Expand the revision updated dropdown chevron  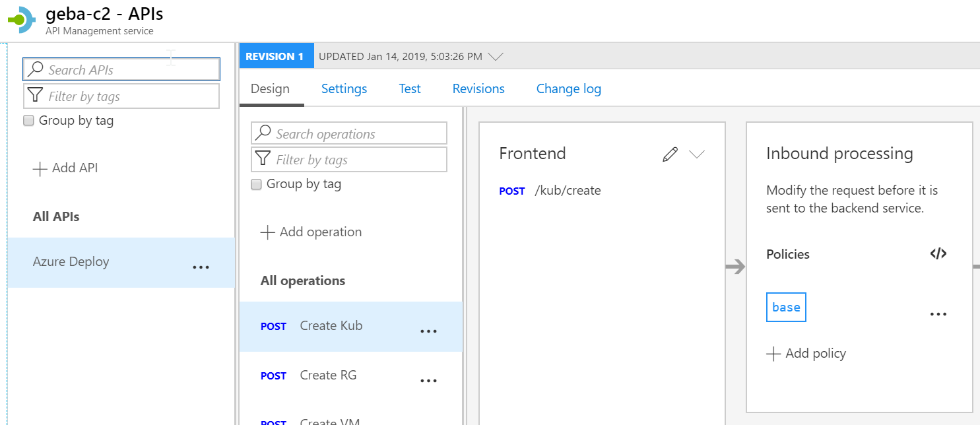click(496, 57)
